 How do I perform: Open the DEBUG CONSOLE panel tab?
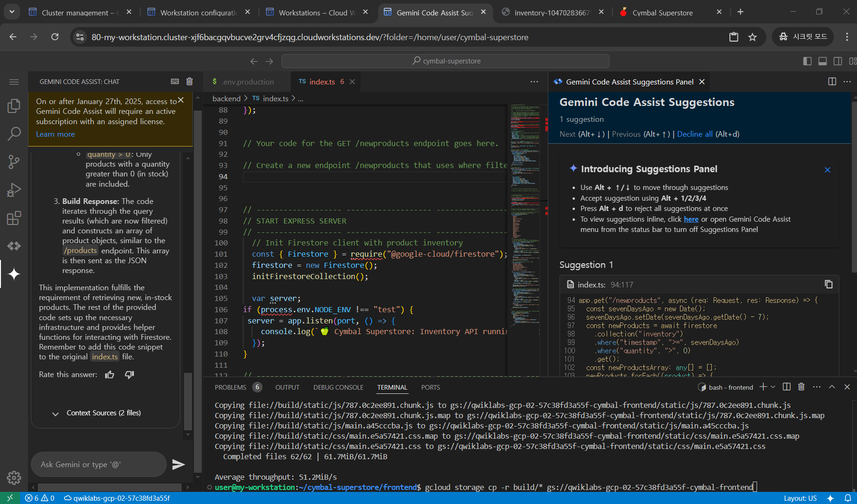click(338, 387)
